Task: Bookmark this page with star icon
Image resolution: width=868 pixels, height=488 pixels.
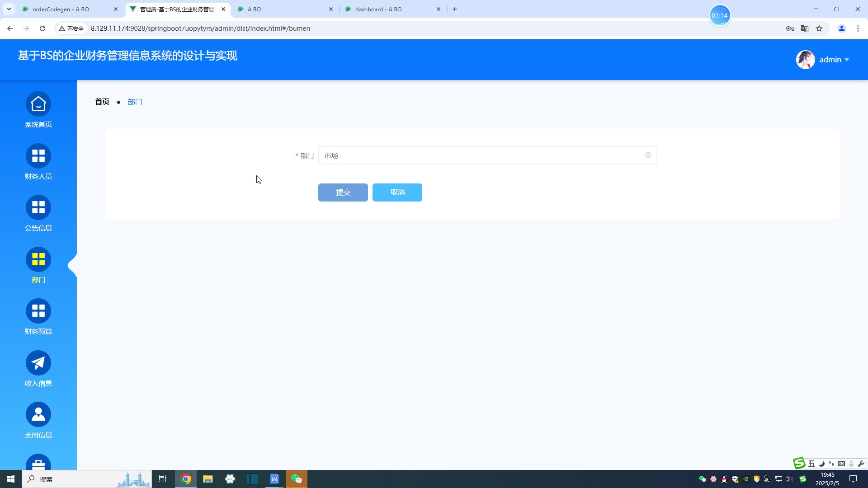Action: coord(819,28)
